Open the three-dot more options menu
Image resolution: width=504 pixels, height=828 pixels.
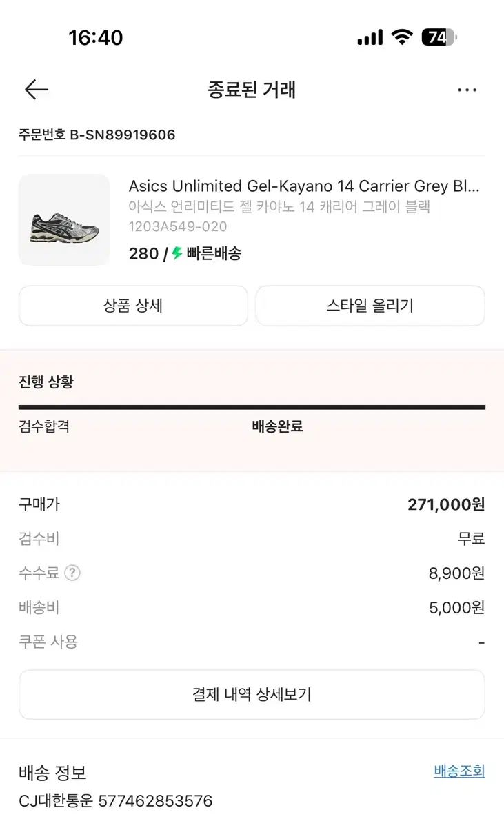467,90
